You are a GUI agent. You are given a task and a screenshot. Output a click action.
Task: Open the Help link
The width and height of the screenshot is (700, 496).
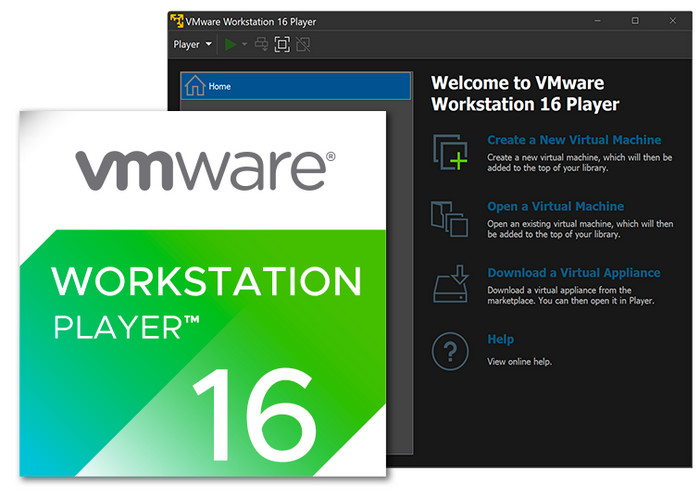500,339
